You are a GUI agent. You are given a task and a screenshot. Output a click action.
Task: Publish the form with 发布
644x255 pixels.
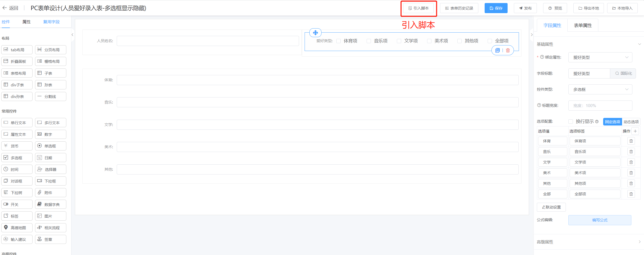(x=525, y=8)
